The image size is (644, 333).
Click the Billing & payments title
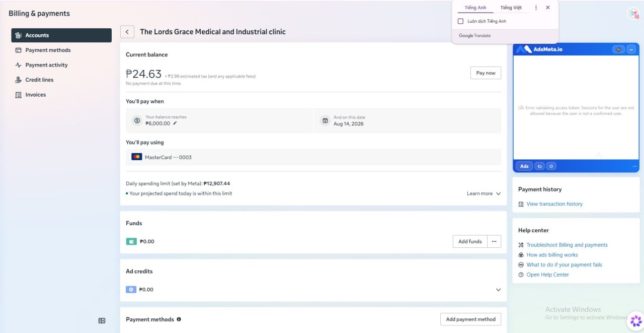click(x=39, y=14)
